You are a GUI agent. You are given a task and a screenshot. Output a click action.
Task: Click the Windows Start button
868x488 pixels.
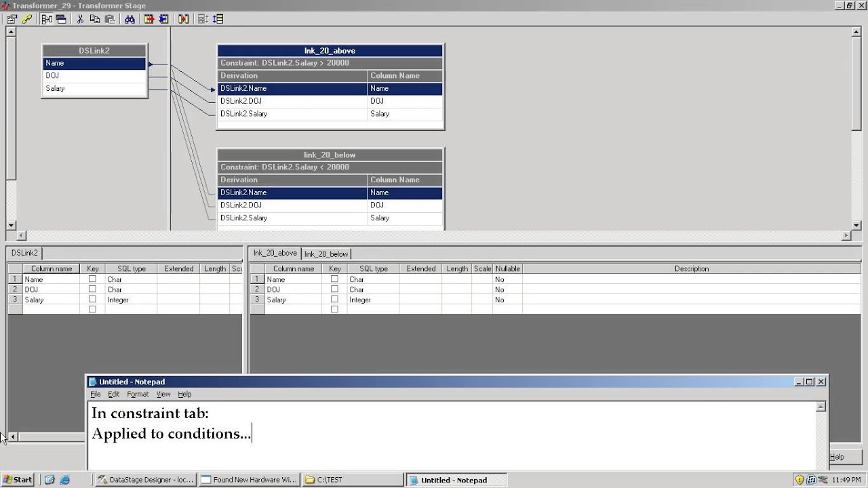click(x=19, y=480)
